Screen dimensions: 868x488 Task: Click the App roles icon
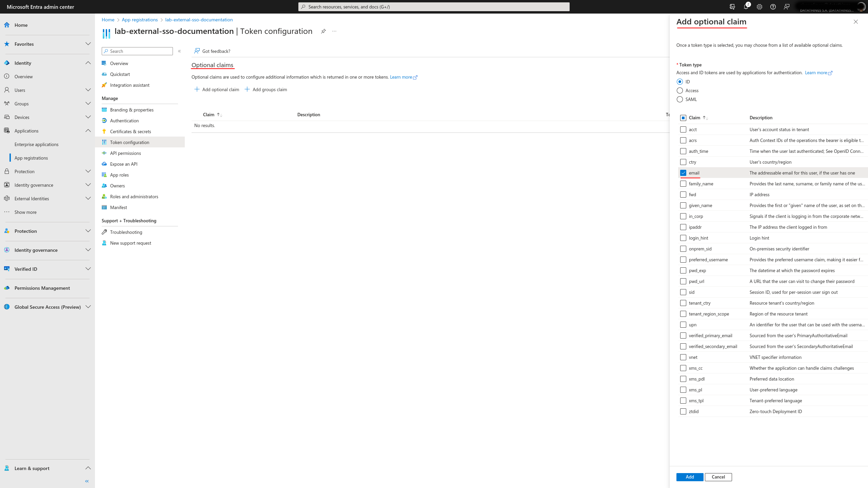(104, 175)
